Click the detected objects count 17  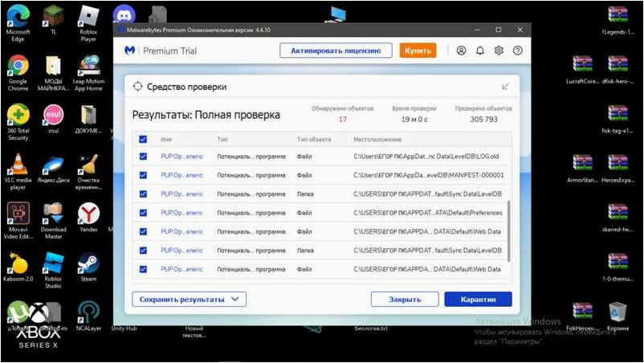pyautogui.click(x=343, y=120)
